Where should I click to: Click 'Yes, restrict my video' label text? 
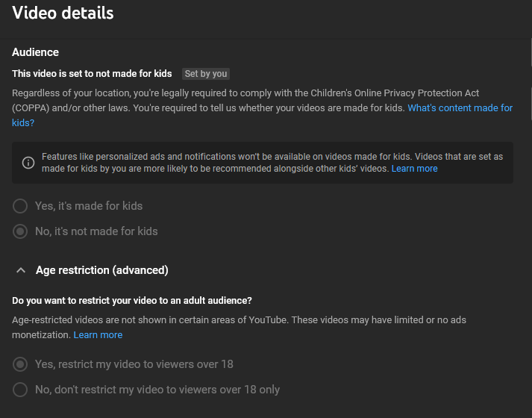134,364
